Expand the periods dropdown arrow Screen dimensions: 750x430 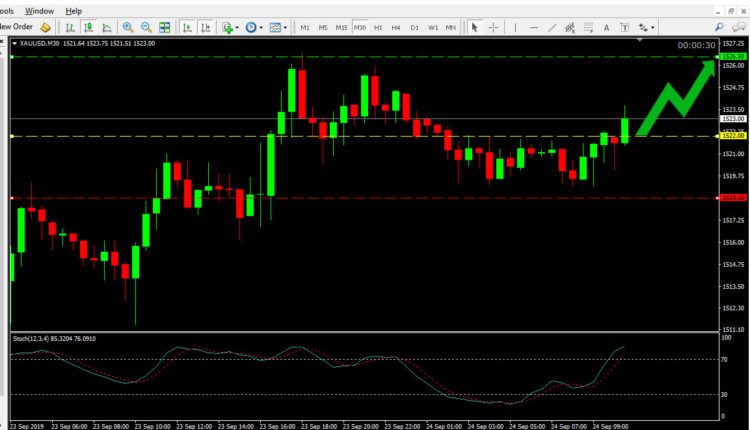point(261,28)
